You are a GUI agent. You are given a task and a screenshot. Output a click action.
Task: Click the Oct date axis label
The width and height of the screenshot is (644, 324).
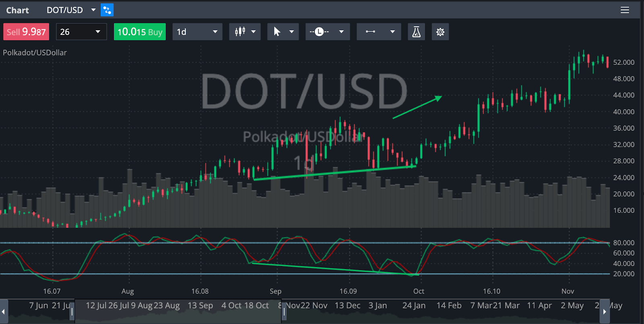click(419, 291)
